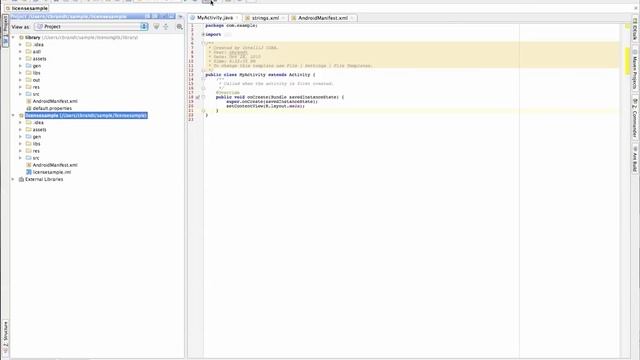Viewport: 640px width, 360px height.
Task: Close the MyActivity.java tab
Action: tap(237, 18)
